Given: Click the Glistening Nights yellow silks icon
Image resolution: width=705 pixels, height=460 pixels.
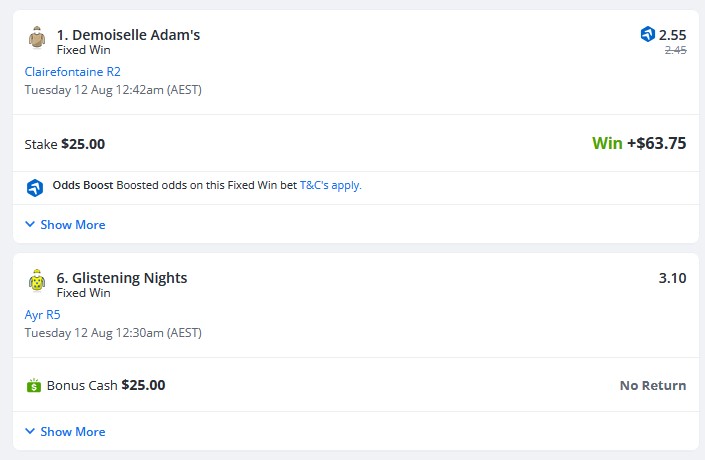Looking at the screenshot, I should pyautogui.click(x=37, y=281).
